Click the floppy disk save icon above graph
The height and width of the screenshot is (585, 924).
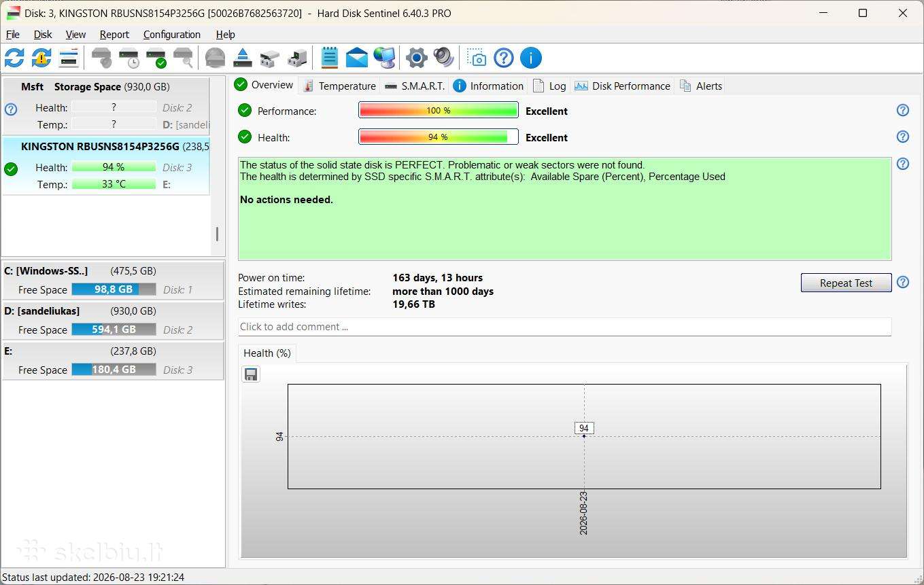(x=251, y=374)
